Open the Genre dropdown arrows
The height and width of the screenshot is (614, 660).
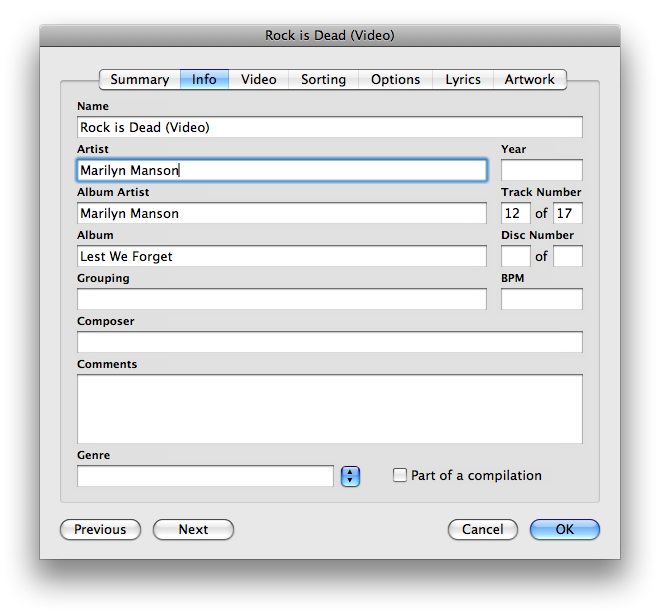point(350,476)
